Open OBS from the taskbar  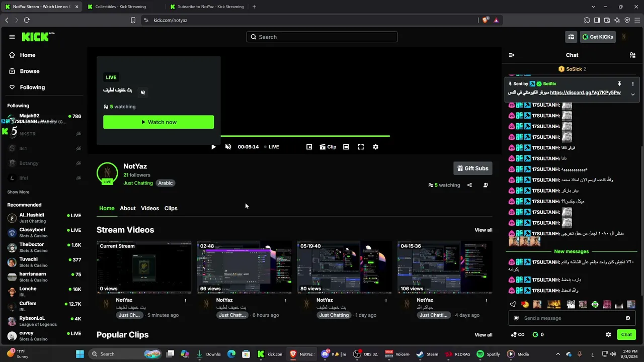(366, 354)
